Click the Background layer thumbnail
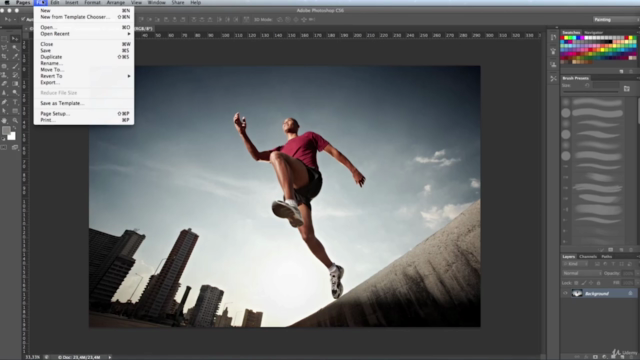 click(x=577, y=293)
